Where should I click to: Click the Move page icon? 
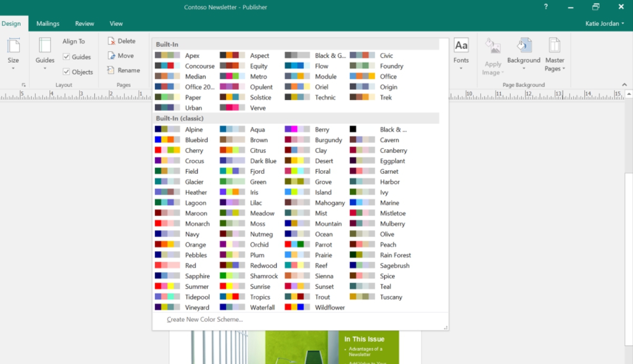(x=111, y=56)
